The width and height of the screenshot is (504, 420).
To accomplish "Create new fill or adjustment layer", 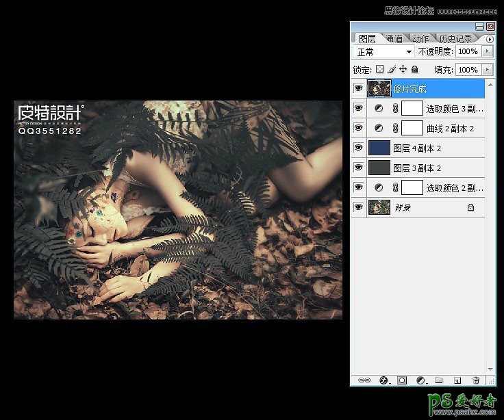I will click(x=421, y=380).
